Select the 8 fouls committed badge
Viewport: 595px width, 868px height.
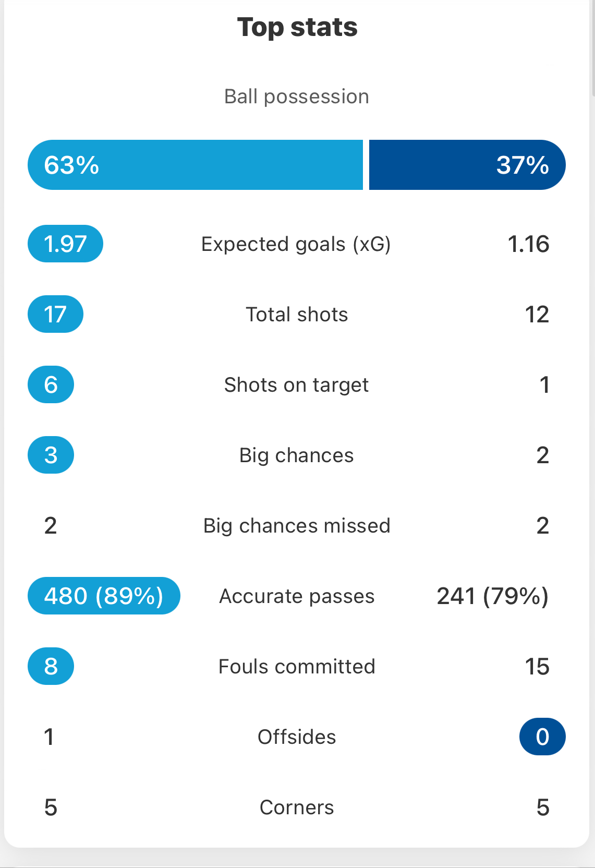coord(51,666)
